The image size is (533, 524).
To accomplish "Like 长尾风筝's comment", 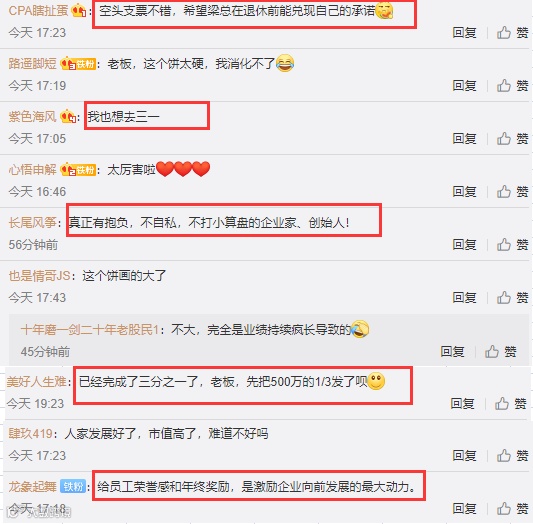I will pos(513,245).
